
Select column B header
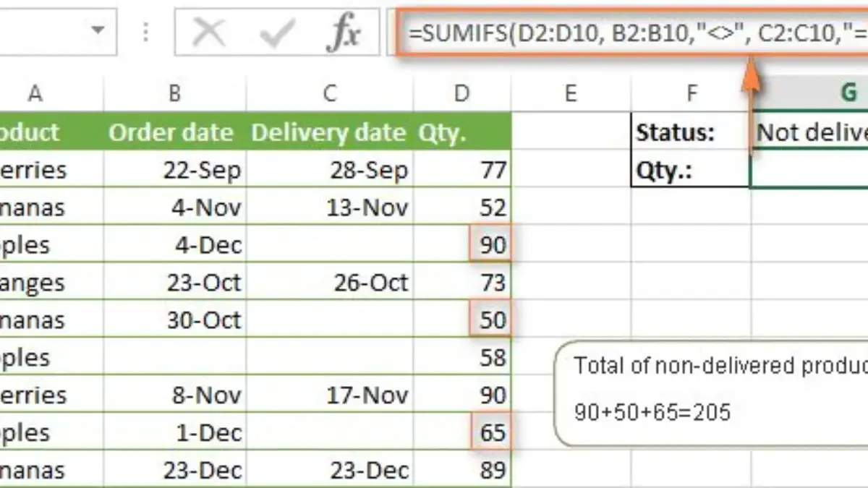click(174, 93)
